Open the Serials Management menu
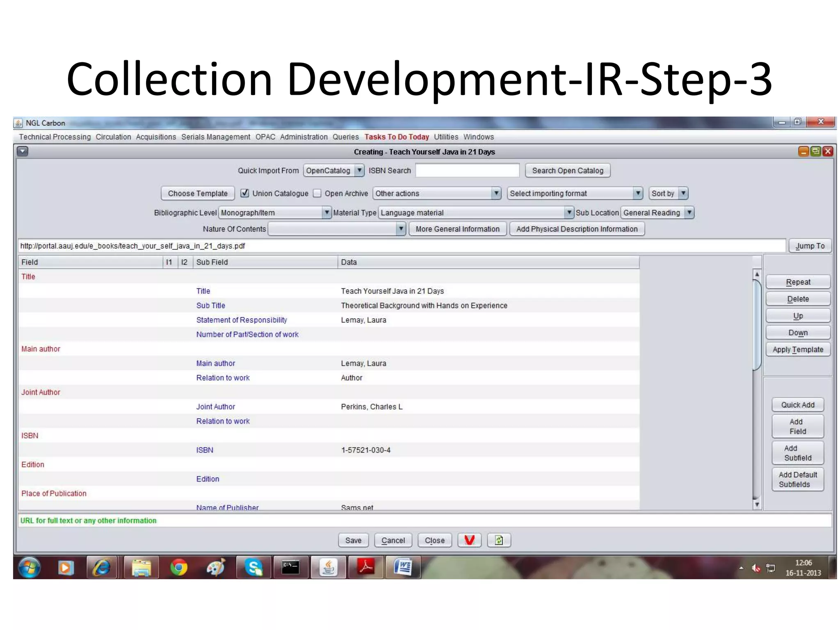 (x=216, y=137)
